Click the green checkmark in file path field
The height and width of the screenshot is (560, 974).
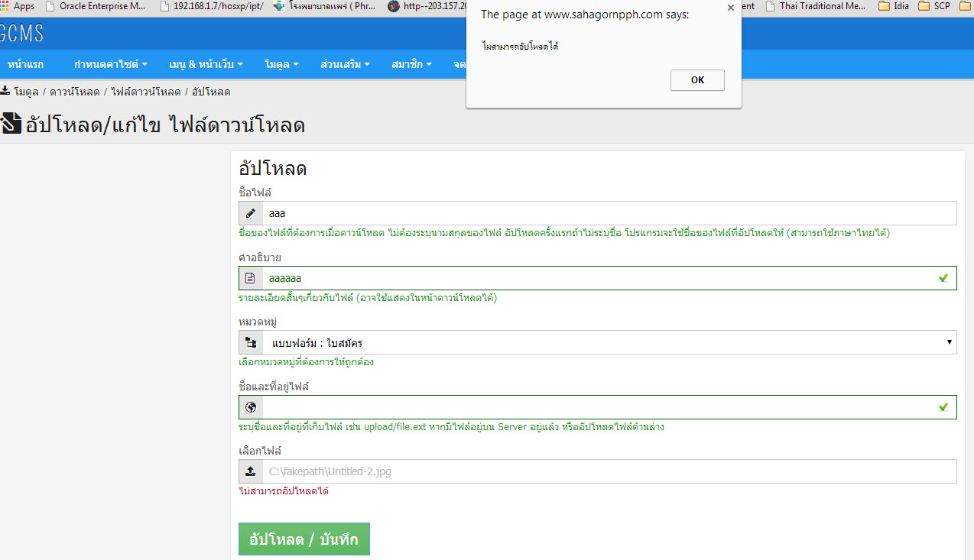coord(943,407)
